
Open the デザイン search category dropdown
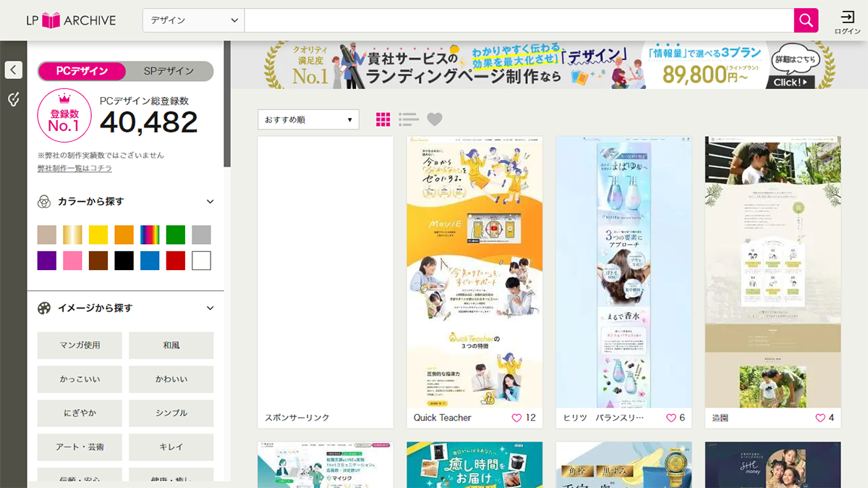click(x=193, y=20)
